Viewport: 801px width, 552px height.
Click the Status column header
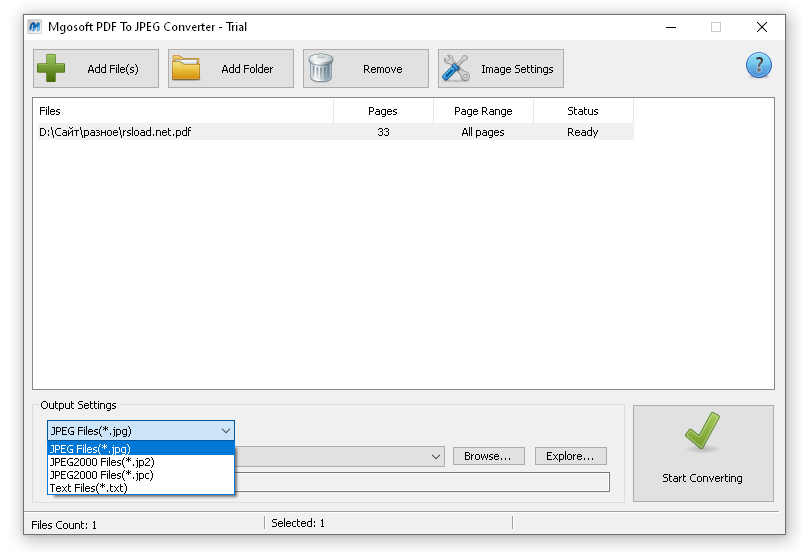click(x=583, y=111)
